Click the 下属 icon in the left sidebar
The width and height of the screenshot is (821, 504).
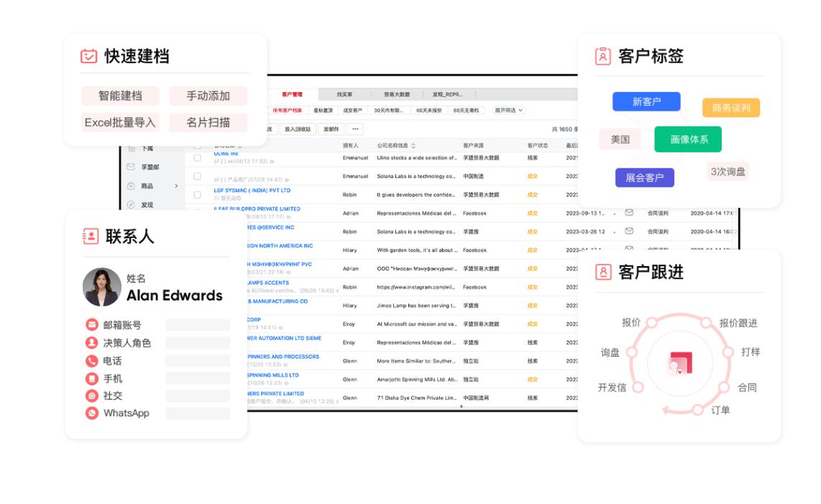(131, 149)
